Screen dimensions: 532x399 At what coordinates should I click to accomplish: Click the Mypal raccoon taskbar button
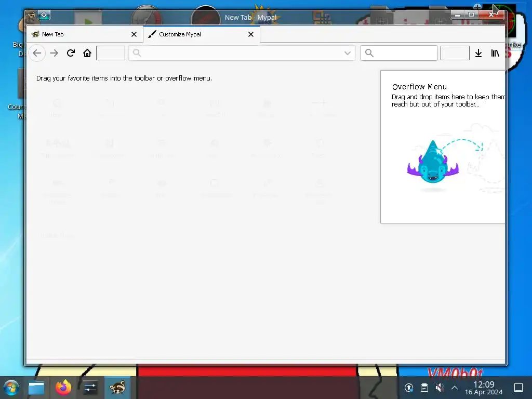[x=117, y=388]
